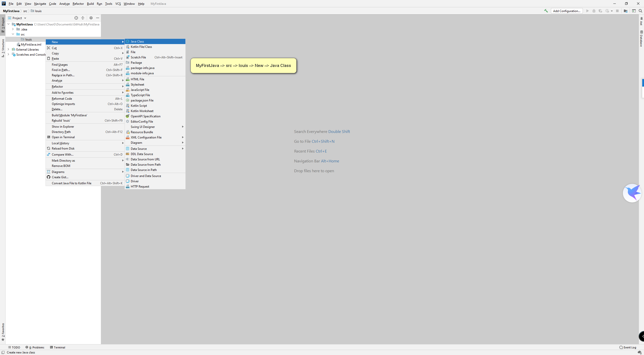This screenshot has height=355, width=644.
Task: Click the Locate/Select Opened File target icon
Action: point(76,18)
